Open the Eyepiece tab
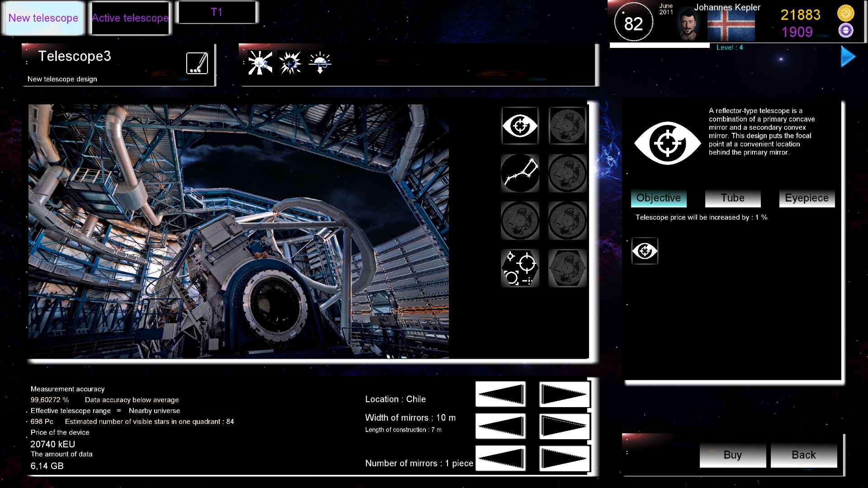868x488 pixels. click(807, 198)
